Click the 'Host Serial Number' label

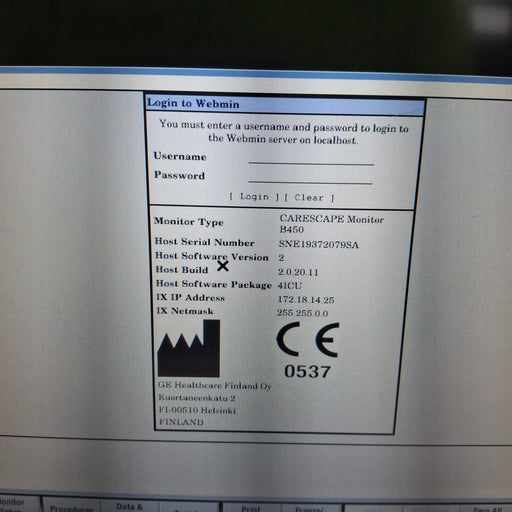click(205, 242)
